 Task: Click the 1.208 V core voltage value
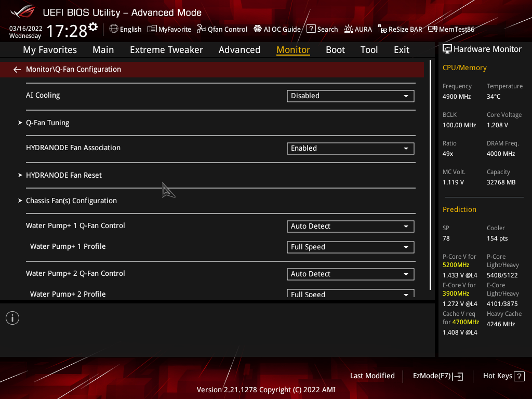[497, 125]
